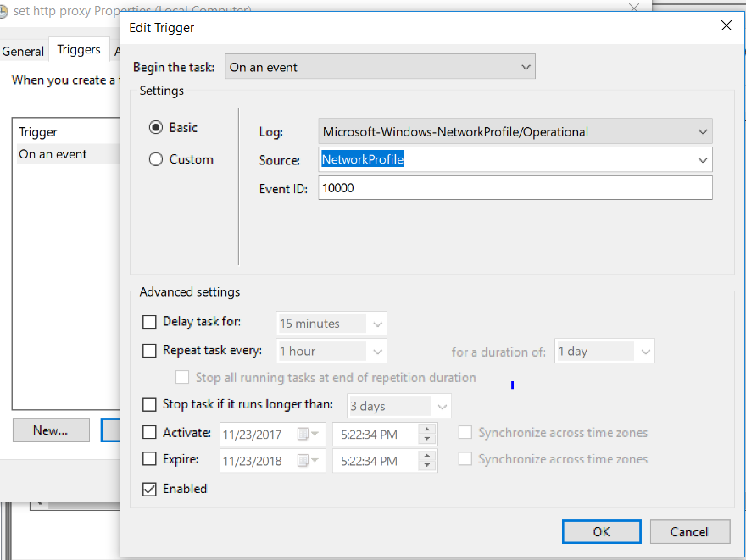Screen dimensions: 746x560
Task: Close the Edit Trigger dialog
Action: point(726,26)
